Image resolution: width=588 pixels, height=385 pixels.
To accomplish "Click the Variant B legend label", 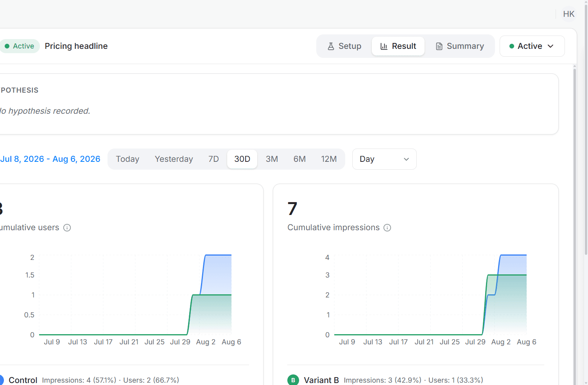I will (x=321, y=380).
